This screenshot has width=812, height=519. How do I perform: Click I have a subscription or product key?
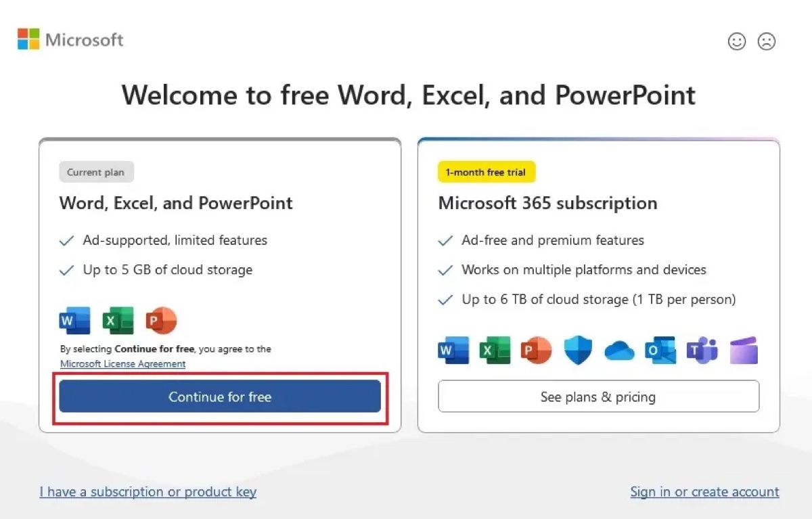pyautogui.click(x=148, y=491)
